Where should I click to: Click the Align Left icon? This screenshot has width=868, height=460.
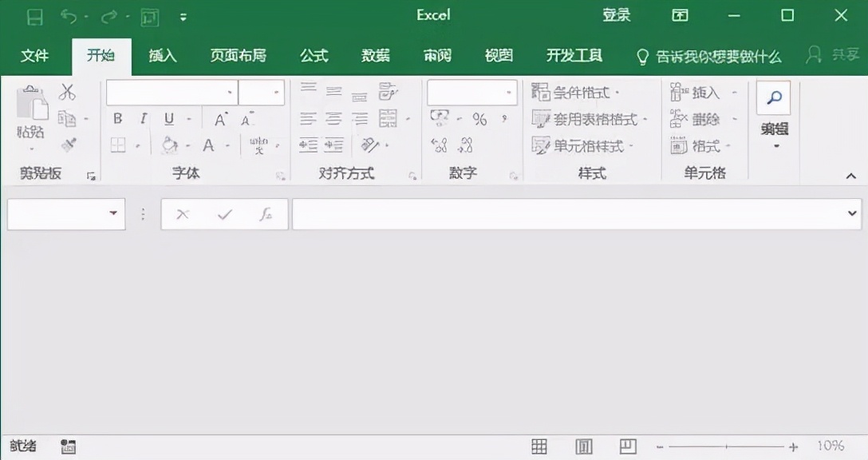(x=308, y=119)
